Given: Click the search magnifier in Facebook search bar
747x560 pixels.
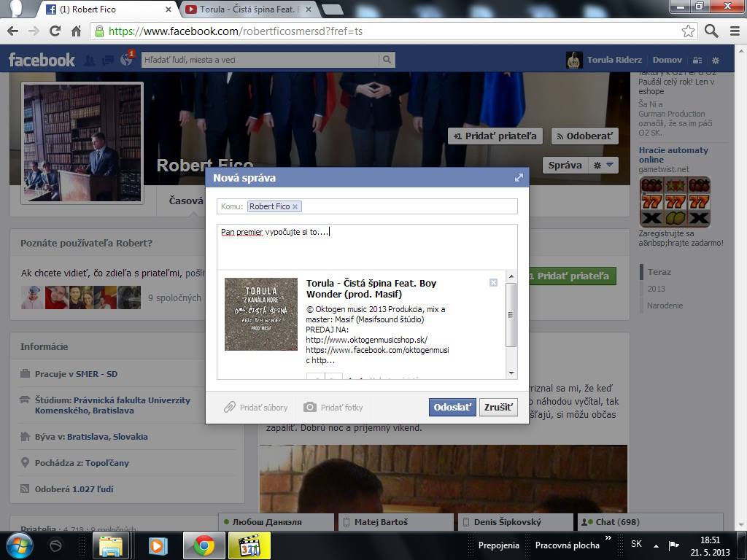Looking at the screenshot, I should click(x=387, y=60).
